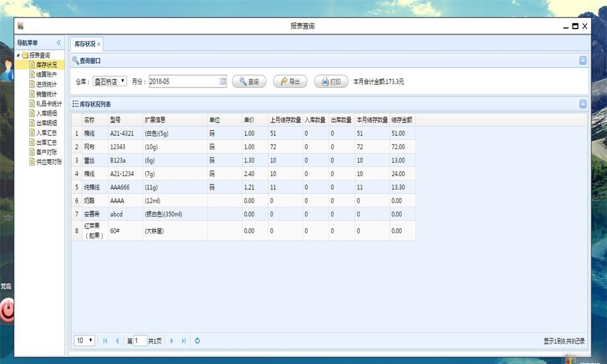The image size is (607, 364).
Task: Refresh the table with the pagination reload icon
Action: click(197, 341)
